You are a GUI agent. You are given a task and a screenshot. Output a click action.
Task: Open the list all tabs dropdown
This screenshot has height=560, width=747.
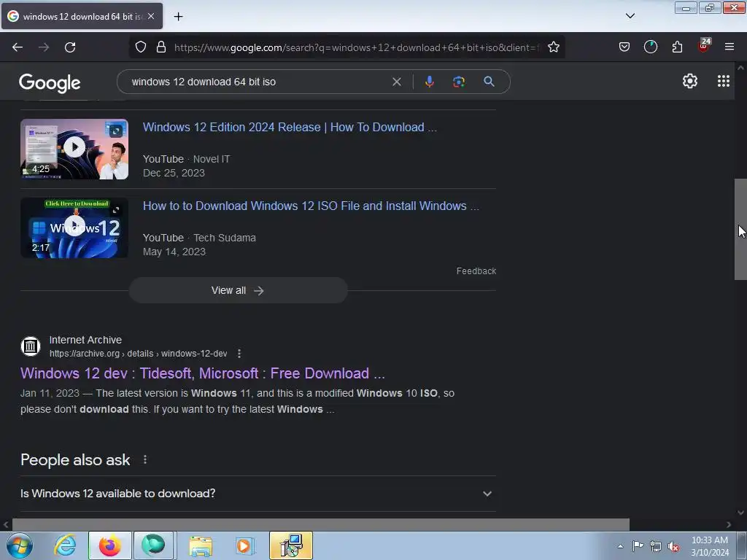point(630,16)
